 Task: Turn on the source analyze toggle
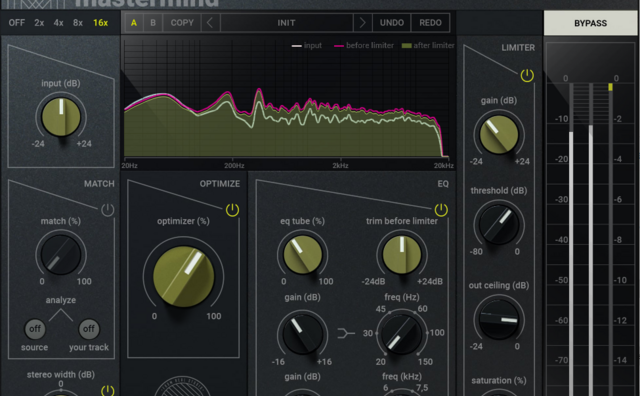[x=35, y=329]
